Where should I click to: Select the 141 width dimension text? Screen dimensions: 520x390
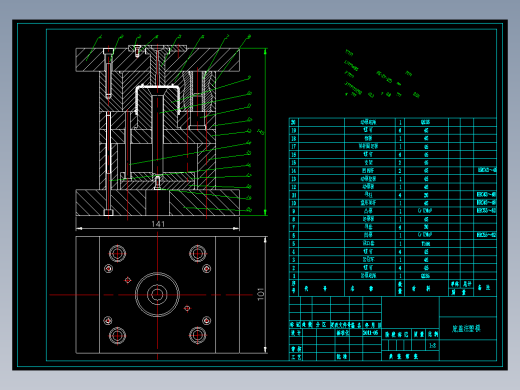point(158,224)
